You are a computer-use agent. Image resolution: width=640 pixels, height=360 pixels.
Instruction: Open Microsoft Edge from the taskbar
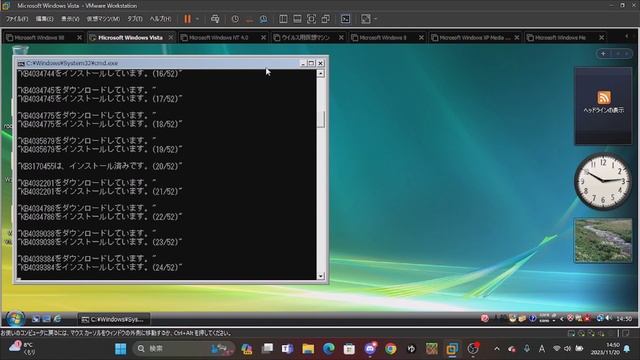329,349
